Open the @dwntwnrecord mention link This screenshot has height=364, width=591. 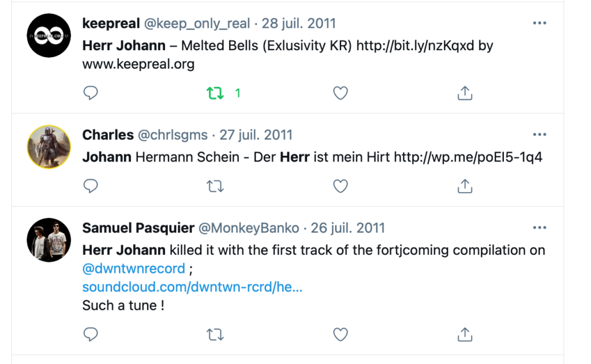point(134,269)
